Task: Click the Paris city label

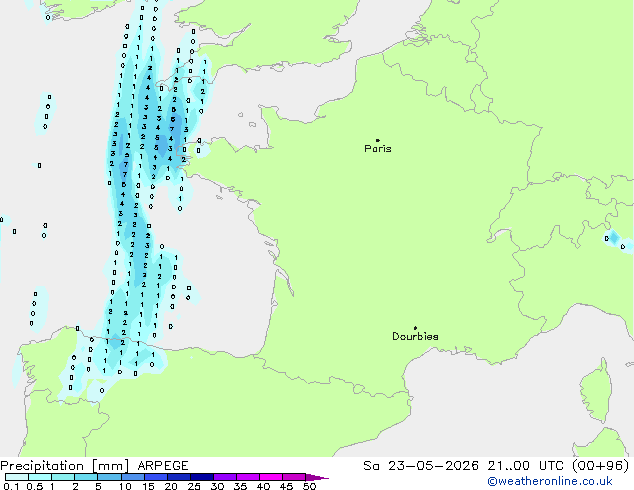Action: tap(378, 149)
